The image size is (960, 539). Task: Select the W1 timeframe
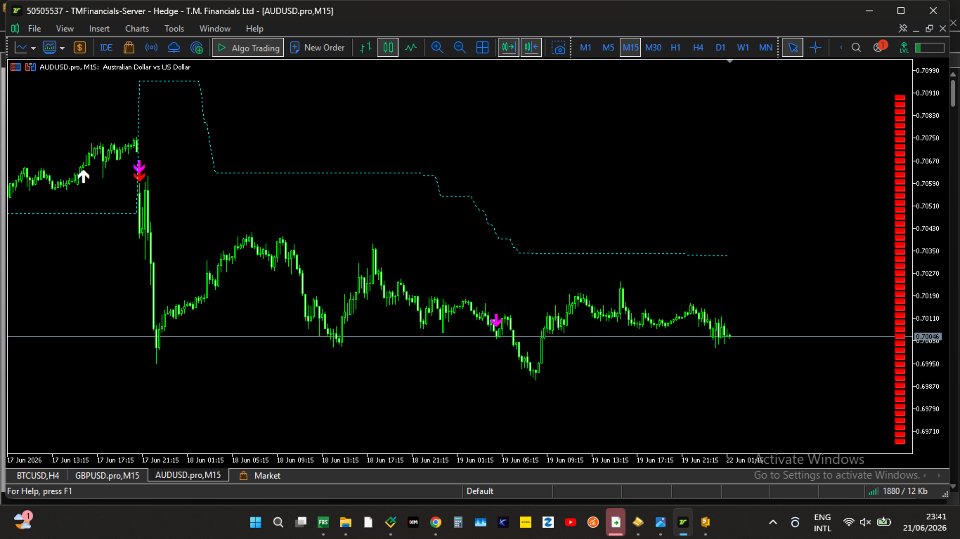coord(743,48)
